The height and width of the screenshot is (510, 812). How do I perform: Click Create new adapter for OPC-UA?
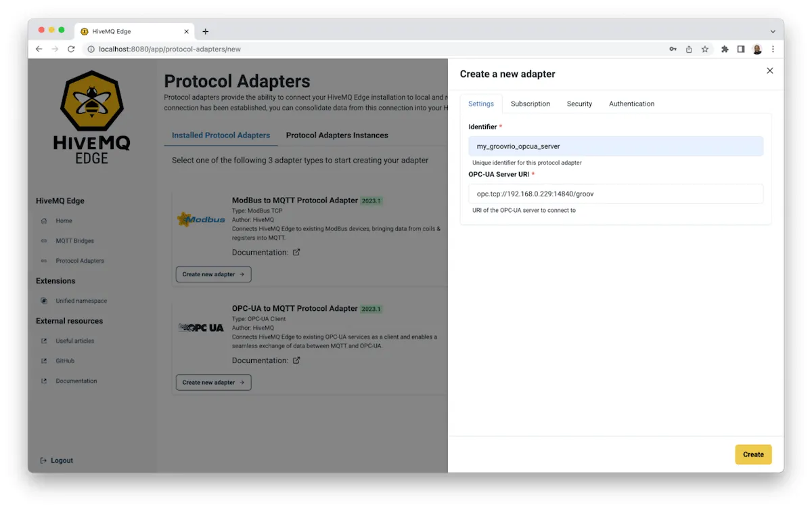(x=213, y=383)
